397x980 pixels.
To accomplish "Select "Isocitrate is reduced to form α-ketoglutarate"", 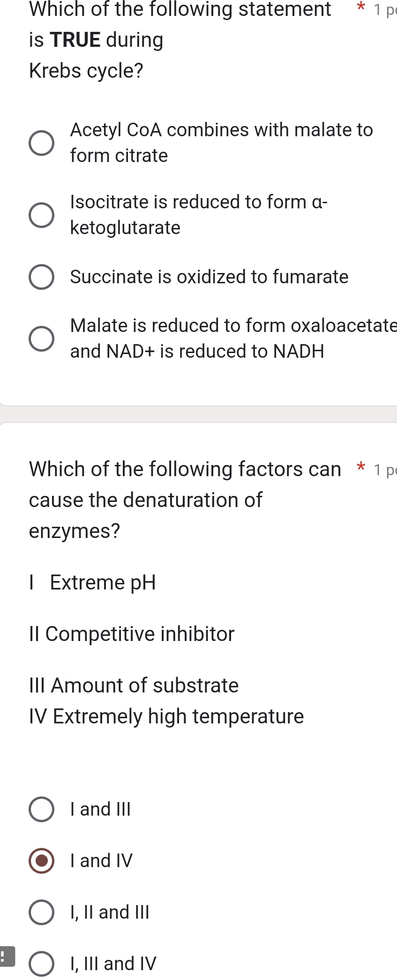I will [41, 214].
